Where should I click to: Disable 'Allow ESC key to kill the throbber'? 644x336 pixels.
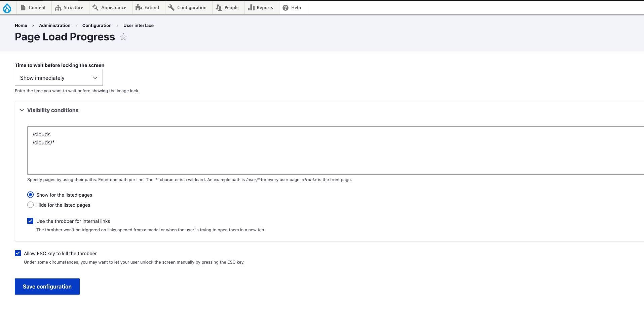[17, 253]
